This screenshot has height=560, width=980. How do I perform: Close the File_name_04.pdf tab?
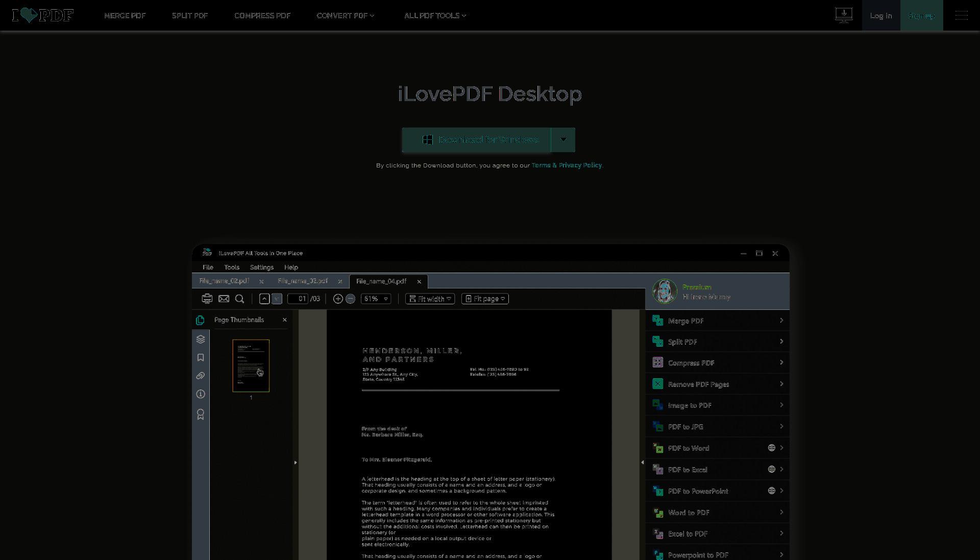point(419,282)
